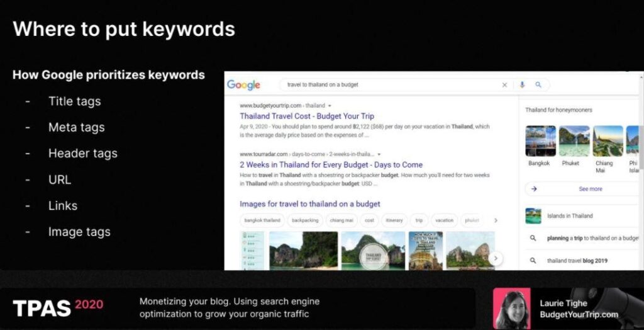This screenshot has height=330, width=644.
Task: Click the Google logo
Action: click(x=243, y=85)
